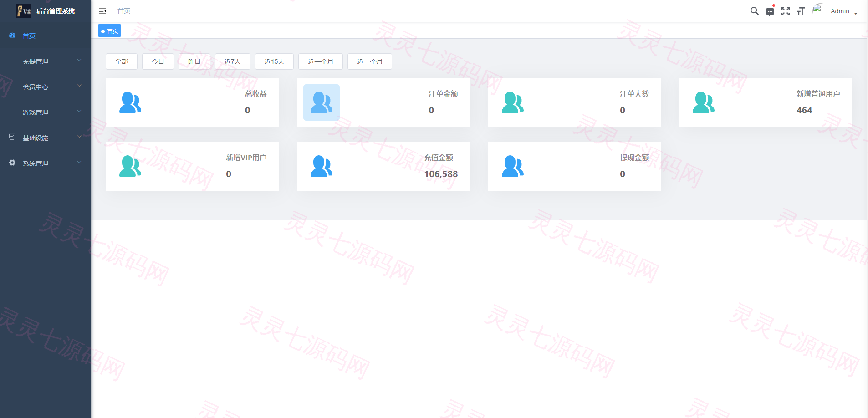Click the highlighted 注单金额 users icon
Viewport: 868px width, 418px height.
[x=322, y=102]
